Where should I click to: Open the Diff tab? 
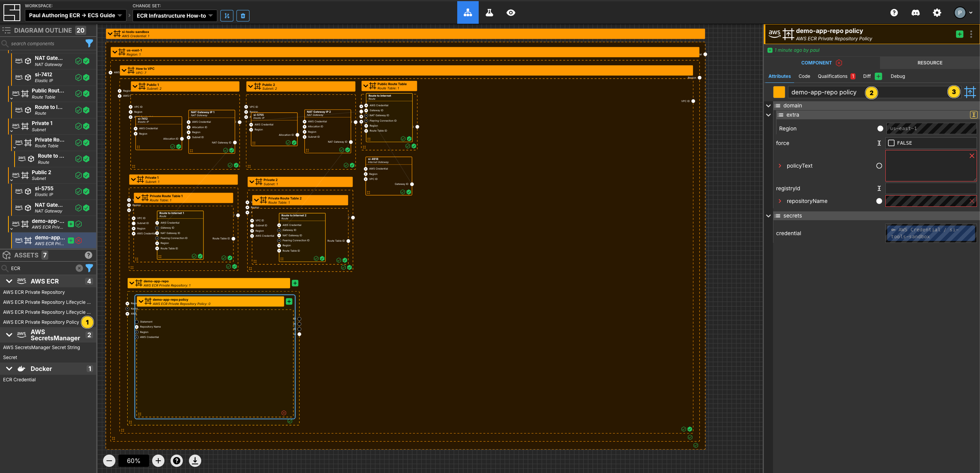point(872,76)
